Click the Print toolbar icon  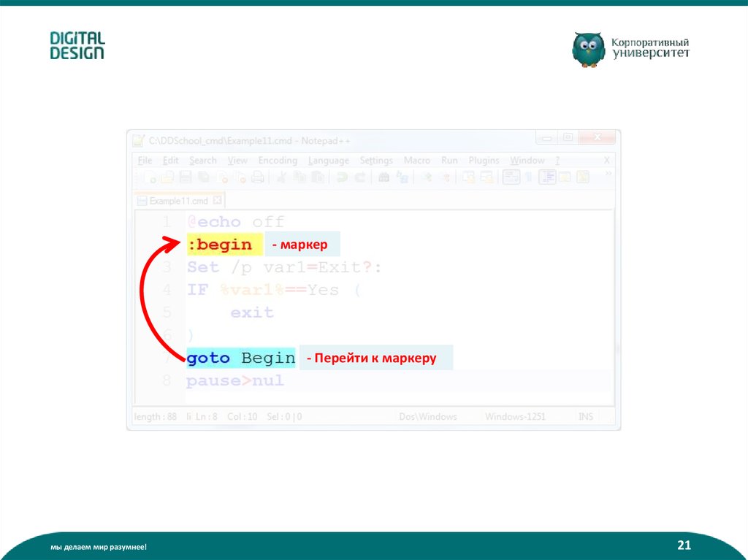coord(257,177)
